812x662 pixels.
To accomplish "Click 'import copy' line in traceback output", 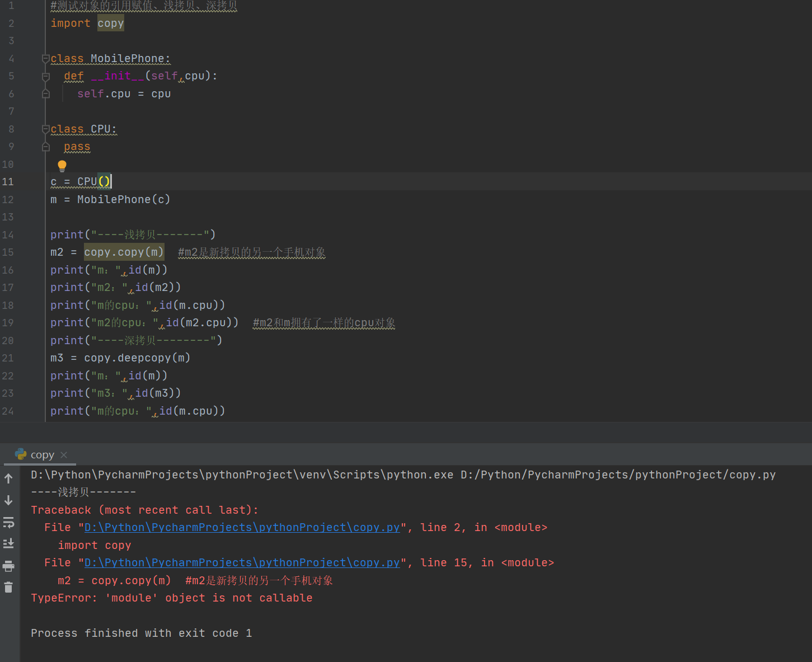I will tap(95, 546).
